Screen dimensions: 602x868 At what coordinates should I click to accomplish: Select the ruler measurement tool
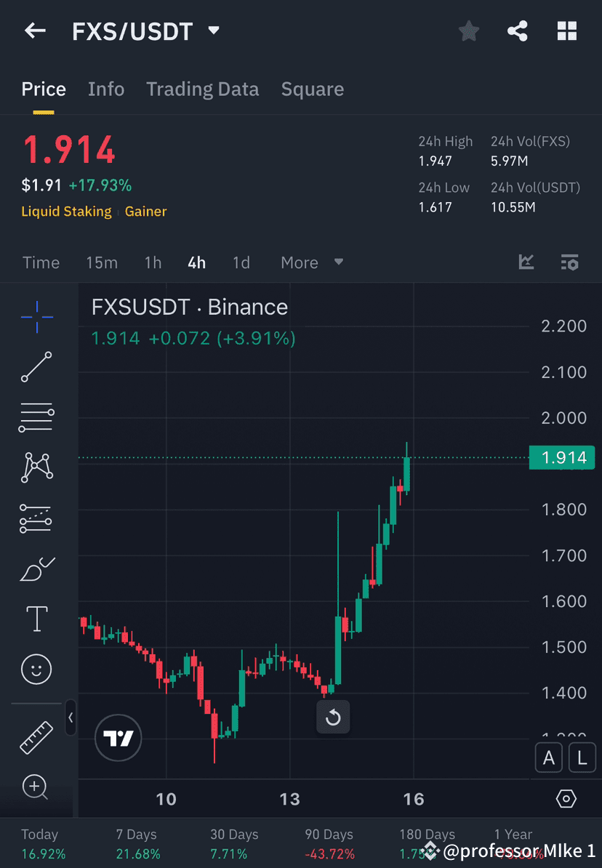(36, 736)
